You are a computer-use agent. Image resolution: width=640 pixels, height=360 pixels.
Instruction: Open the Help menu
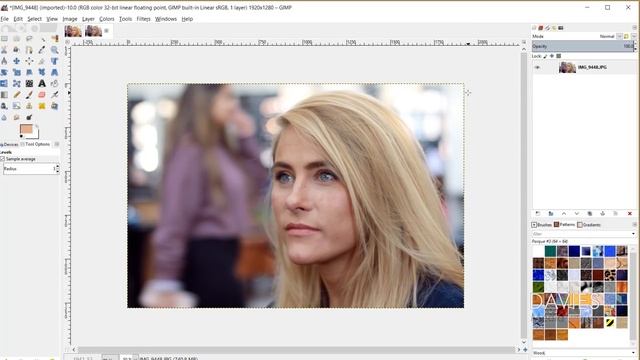coord(187,19)
